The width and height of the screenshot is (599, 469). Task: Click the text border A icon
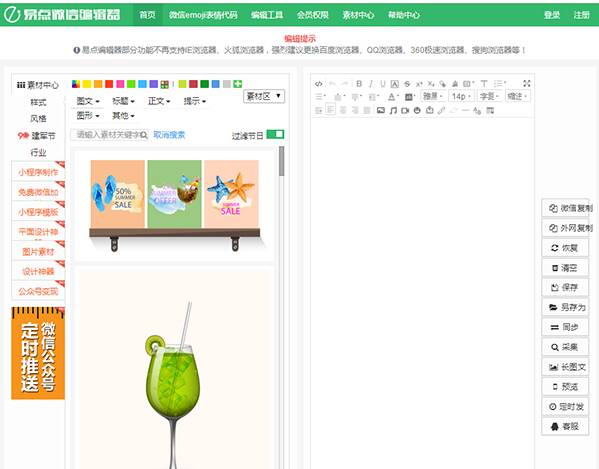395,84
